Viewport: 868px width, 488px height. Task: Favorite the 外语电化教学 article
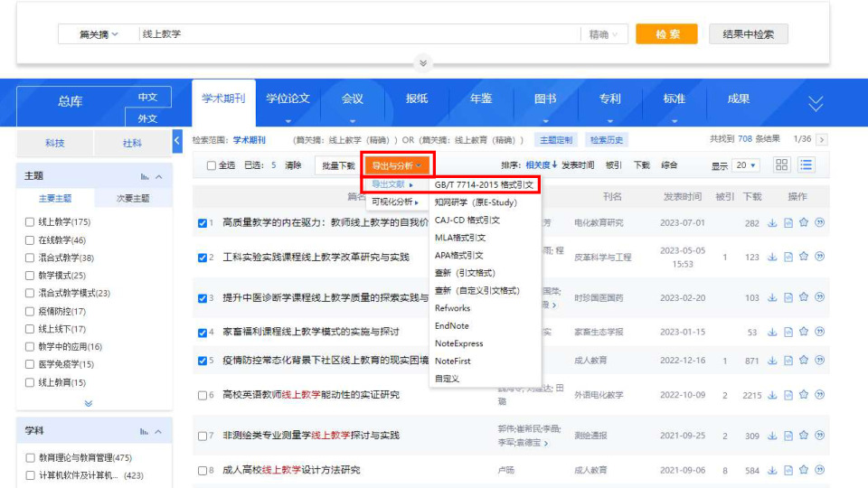(x=804, y=395)
